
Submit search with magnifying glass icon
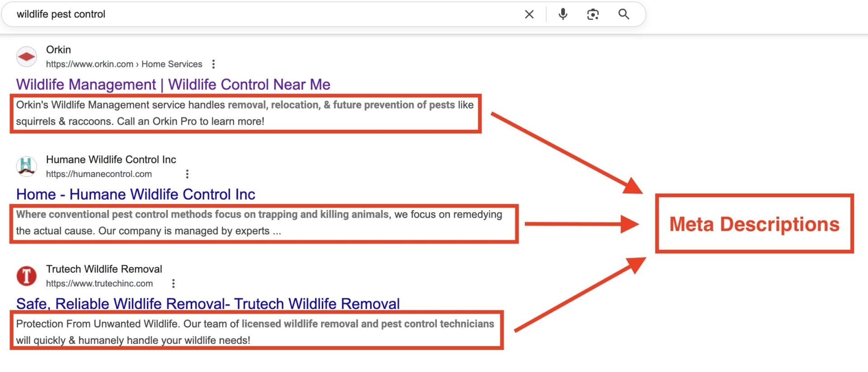coord(624,14)
